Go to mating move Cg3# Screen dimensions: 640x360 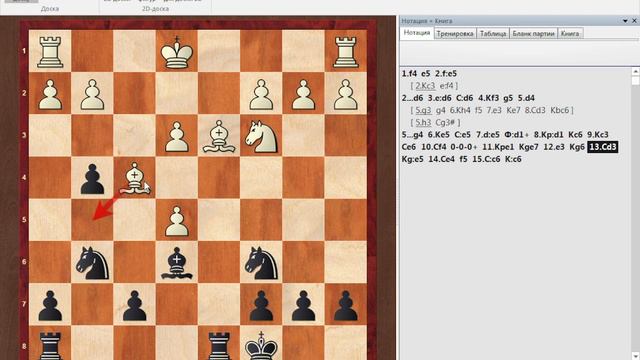pyautogui.click(x=445, y=122)
